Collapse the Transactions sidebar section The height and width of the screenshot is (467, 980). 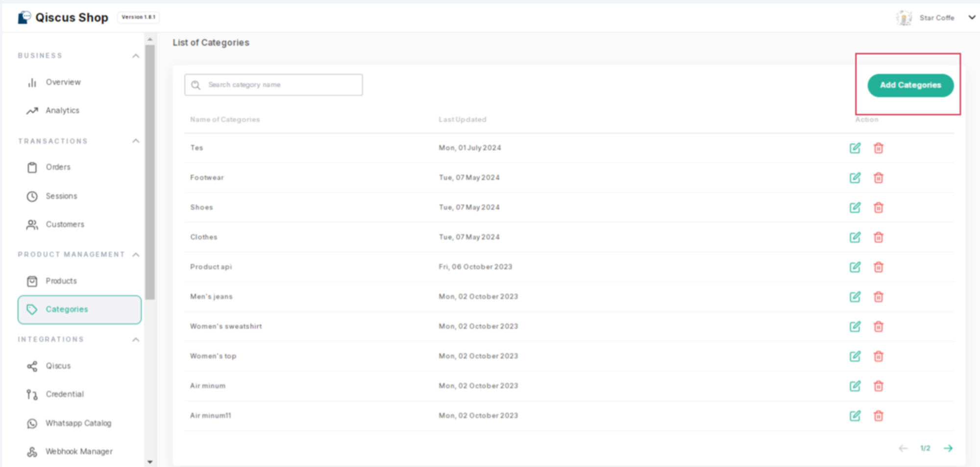click(136, 141)
